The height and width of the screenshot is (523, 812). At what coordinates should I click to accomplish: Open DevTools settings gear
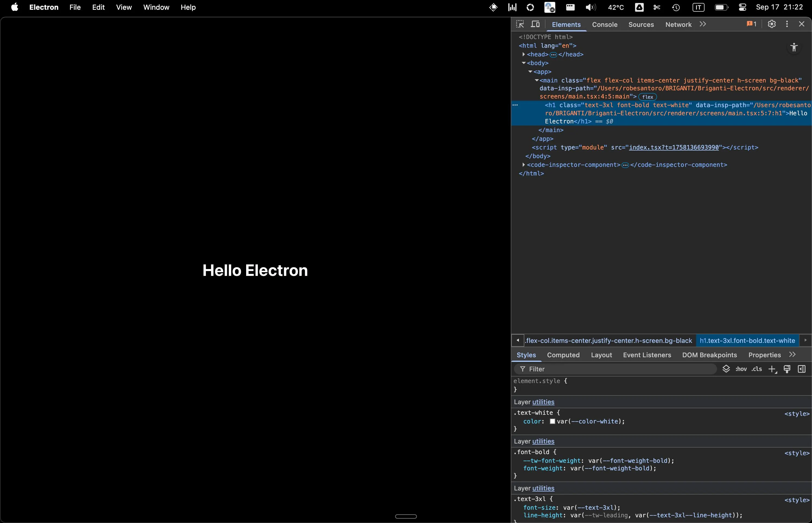(772, 24)
